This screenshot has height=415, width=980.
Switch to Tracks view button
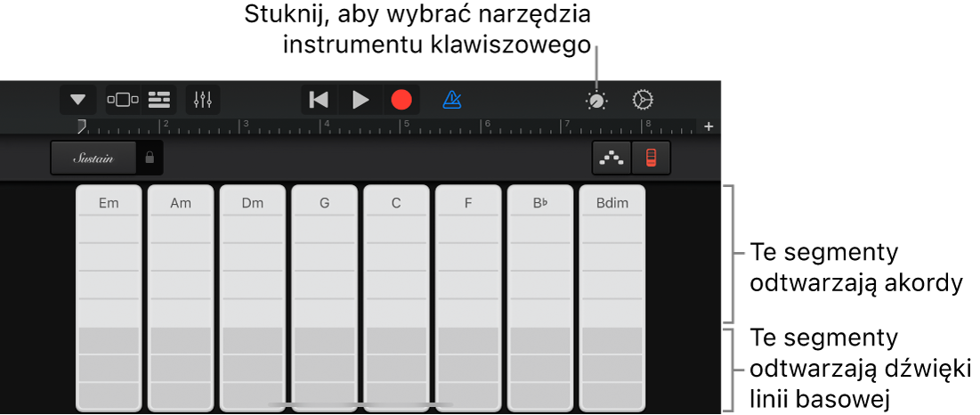(159, 100)
